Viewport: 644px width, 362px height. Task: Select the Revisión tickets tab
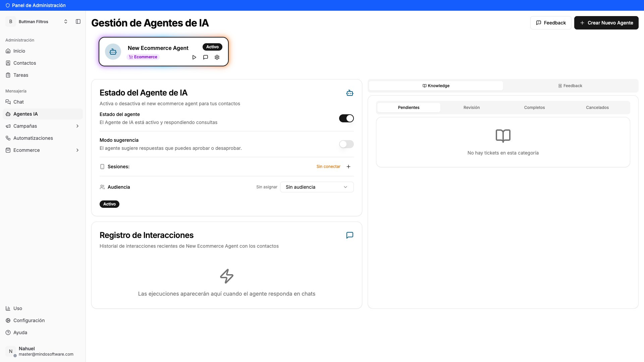(x=472, y=108)
